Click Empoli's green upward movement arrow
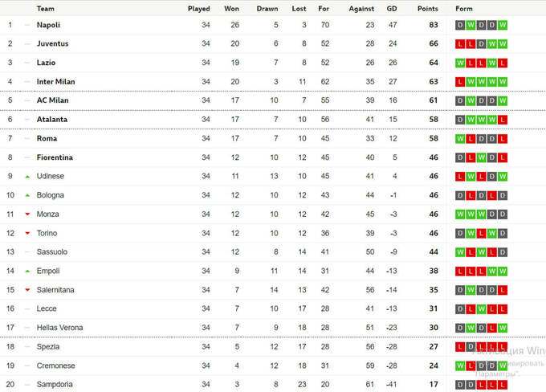Viewport: 546px width, 392px height. [27, 271]
